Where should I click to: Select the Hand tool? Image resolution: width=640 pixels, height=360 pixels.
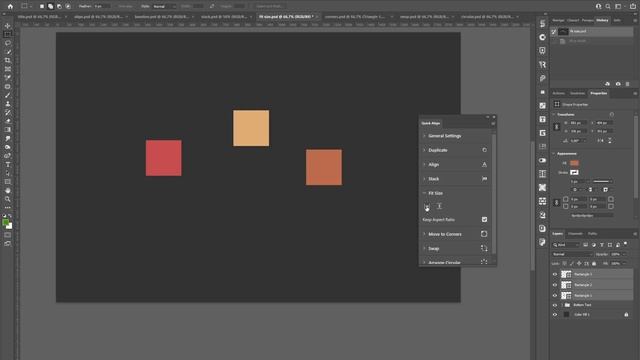point(7,191)
